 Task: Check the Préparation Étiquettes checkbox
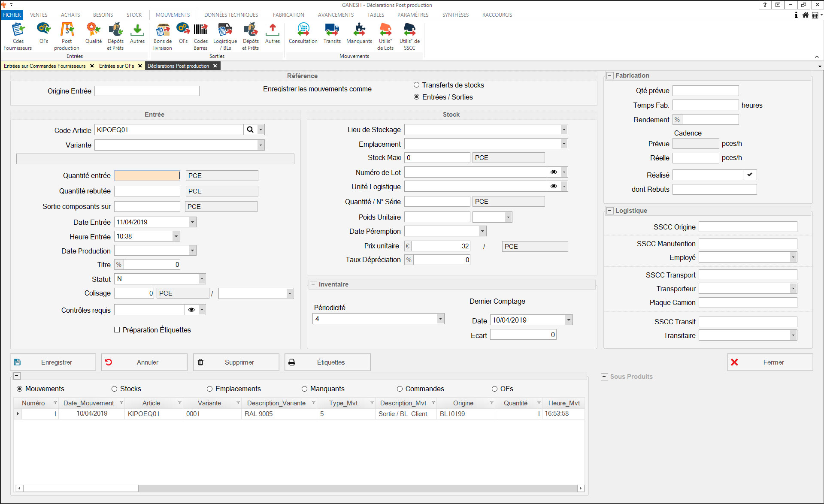click(117, 330)
